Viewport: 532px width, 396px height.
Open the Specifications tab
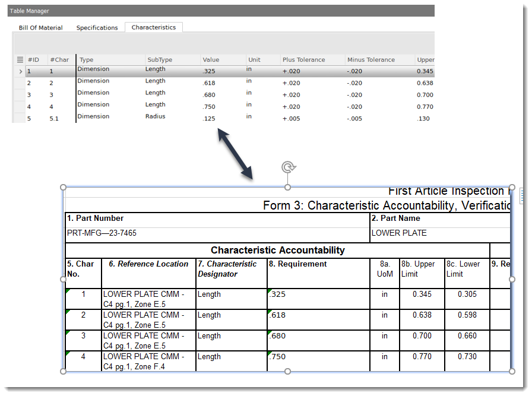(x=97, y=27)
